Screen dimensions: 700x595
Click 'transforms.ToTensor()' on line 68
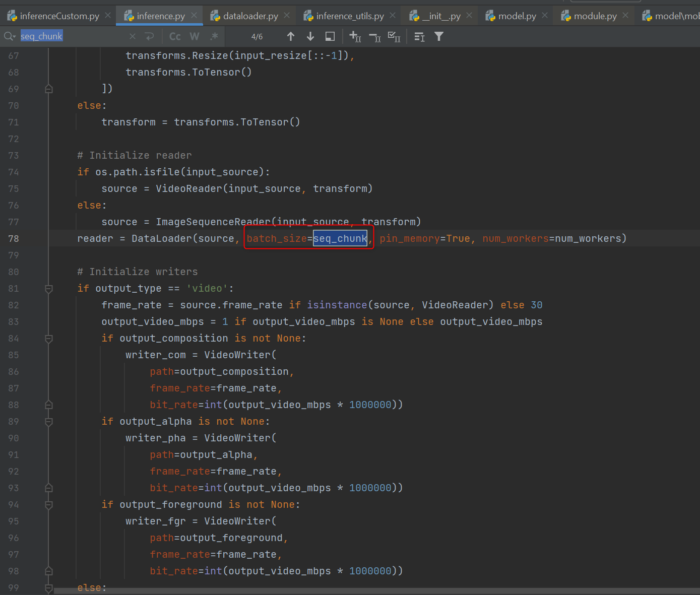click(189, 72)
